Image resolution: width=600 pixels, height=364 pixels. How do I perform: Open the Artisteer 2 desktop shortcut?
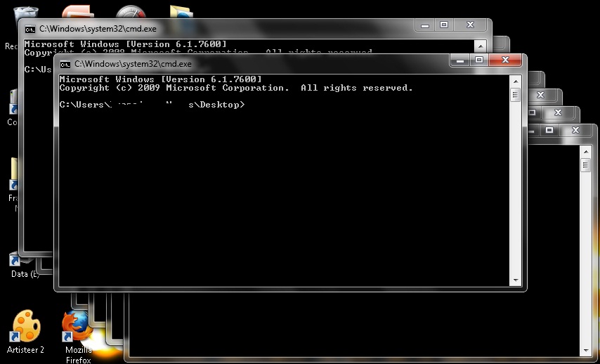[25, 332]
